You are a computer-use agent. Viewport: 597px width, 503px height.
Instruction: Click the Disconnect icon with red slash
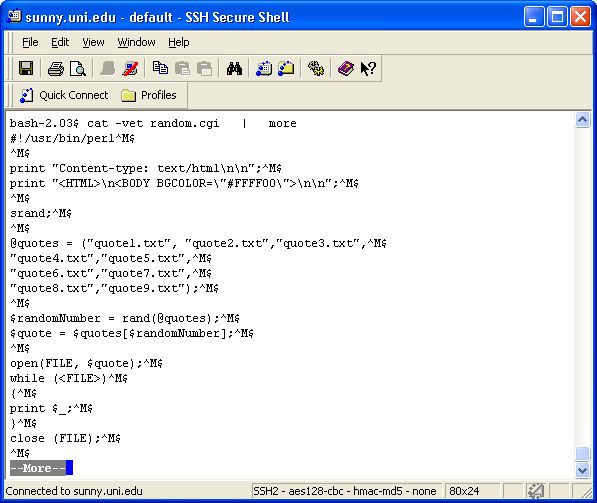pyautogui.click(x=130, y=69)
